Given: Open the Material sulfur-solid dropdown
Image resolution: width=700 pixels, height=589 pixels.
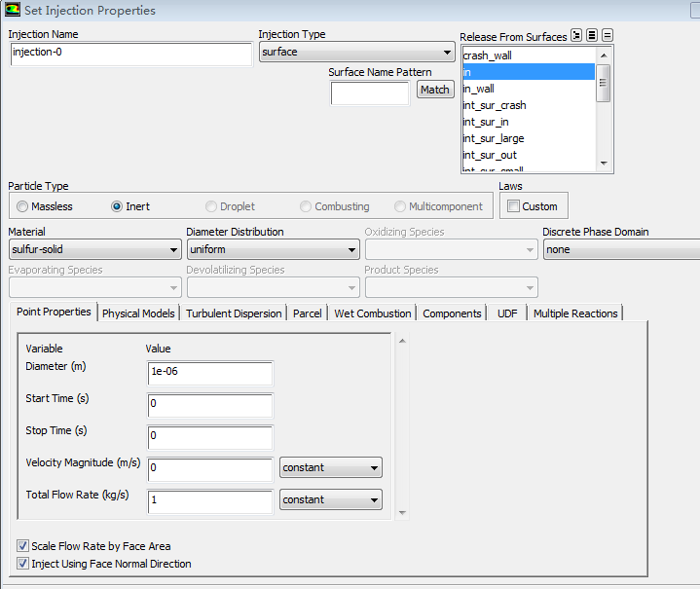Looking at the screenshot, I should 95,249.
